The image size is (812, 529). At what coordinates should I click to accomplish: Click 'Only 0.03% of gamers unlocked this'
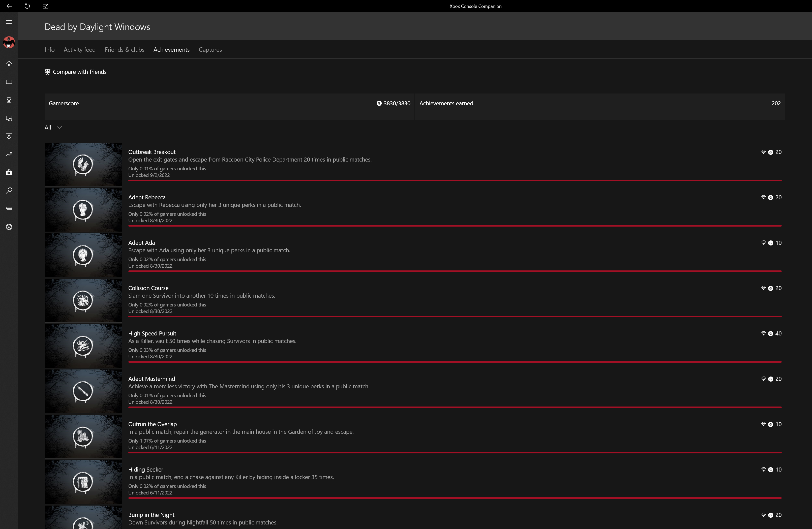point(167,350)
